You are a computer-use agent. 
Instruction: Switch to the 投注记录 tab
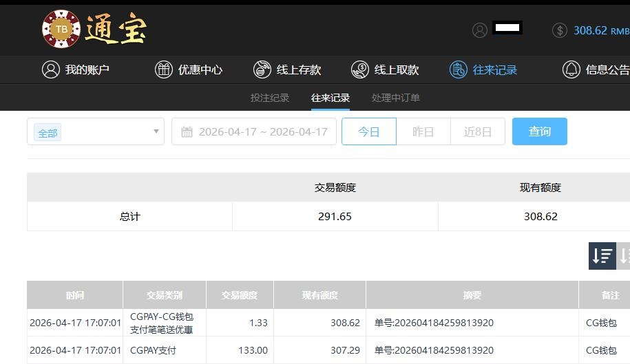[270, 98]
